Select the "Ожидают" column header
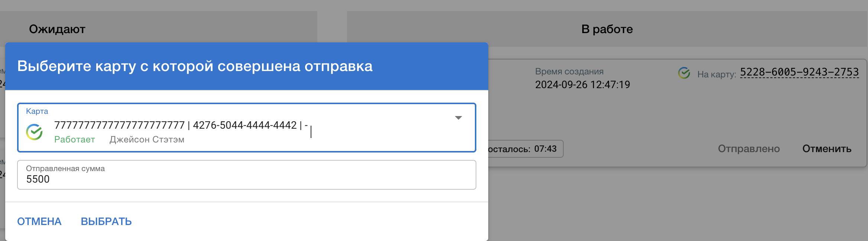 pyautogui.click(x=57, y=29)
